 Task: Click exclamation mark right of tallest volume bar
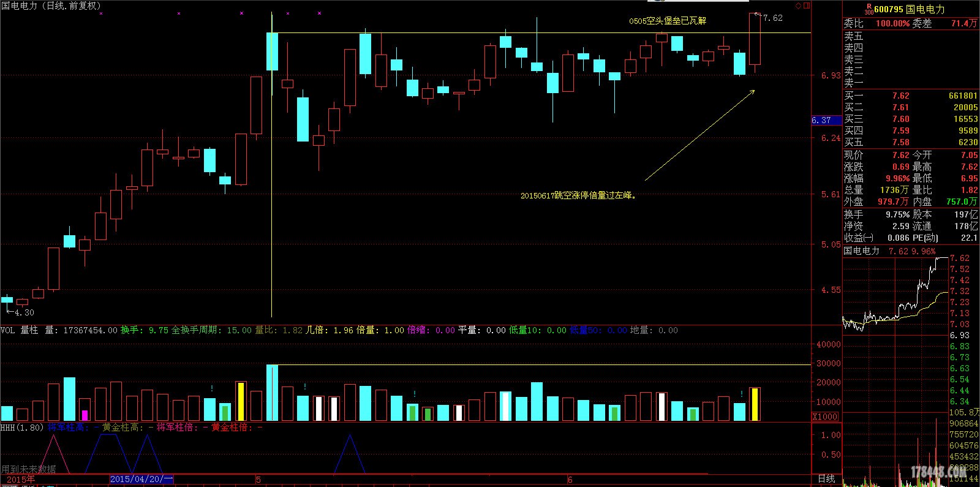tap(305, 387)
